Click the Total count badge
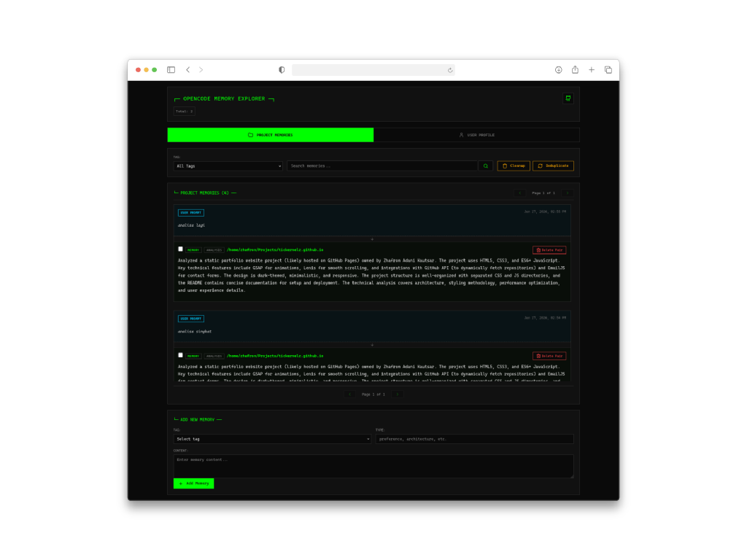This screenshot has height=560, width=747. (x=185, y=112)
